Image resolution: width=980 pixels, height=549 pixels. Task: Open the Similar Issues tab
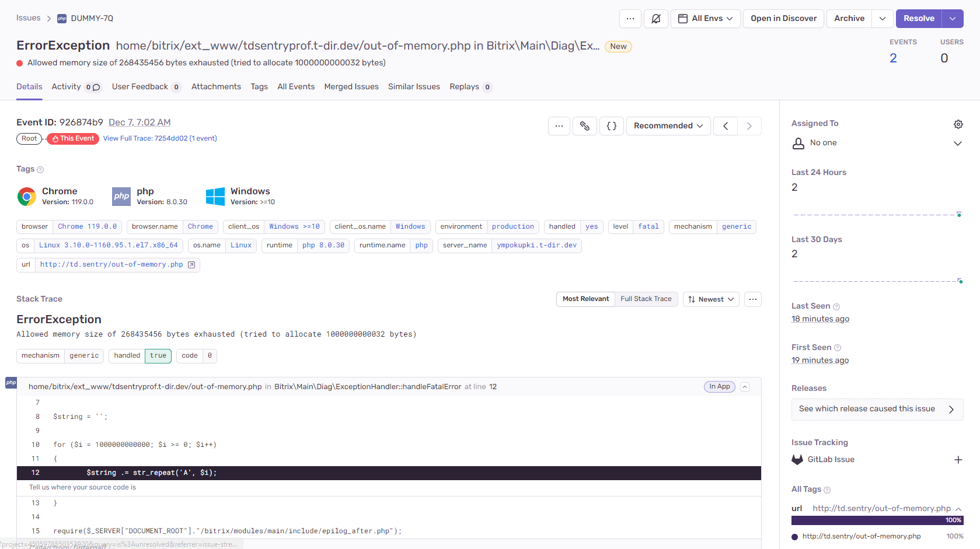coord(414,87)
